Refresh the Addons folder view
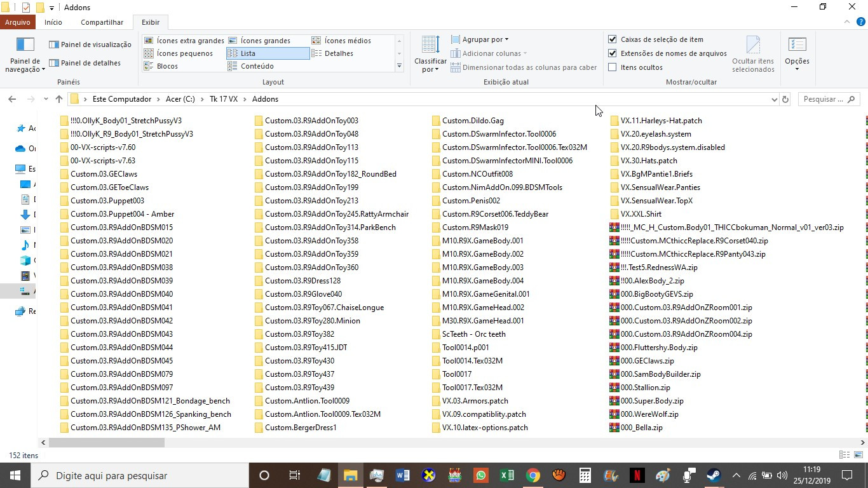The height and width of the screenshot is (488, 868). [x=785, y=99]
